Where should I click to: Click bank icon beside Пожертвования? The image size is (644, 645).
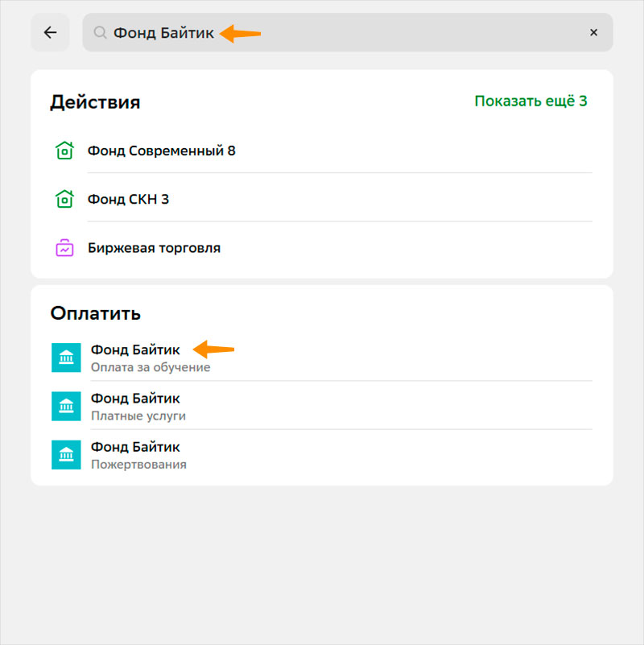click(66, 455)
